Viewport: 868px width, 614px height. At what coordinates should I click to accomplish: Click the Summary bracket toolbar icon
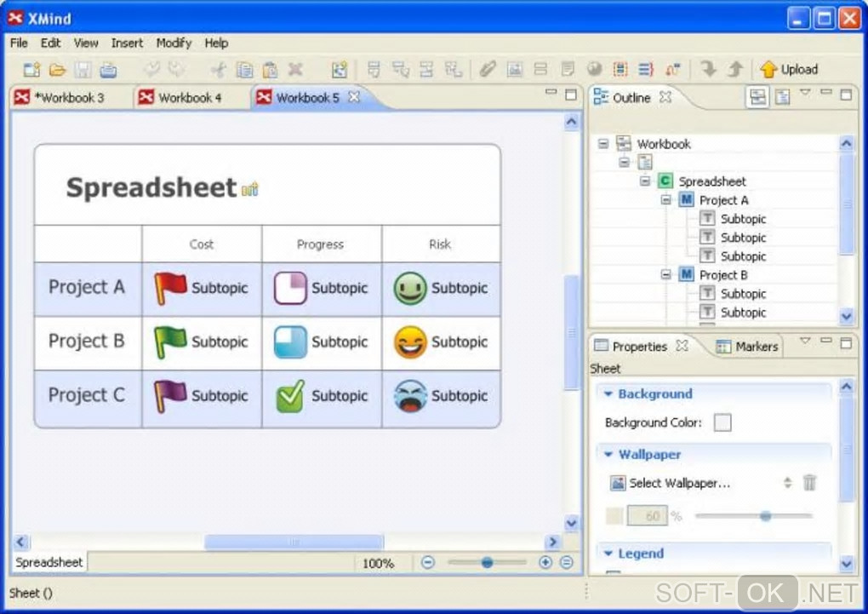tap(645, 69)
